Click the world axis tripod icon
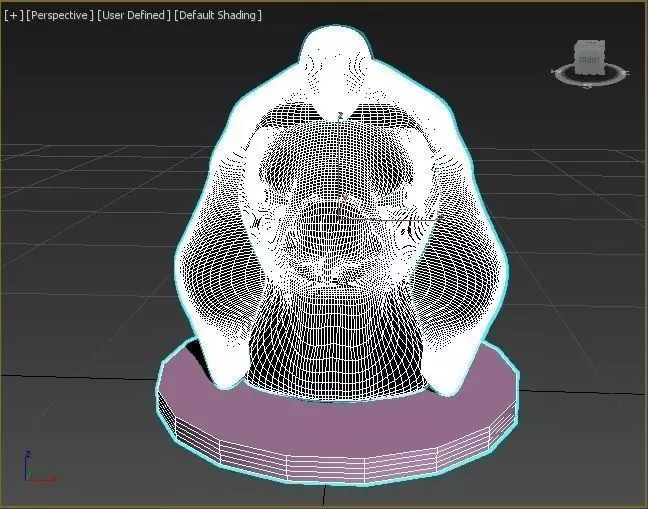This screenshot has height=509, width=648. coord(39,467)
